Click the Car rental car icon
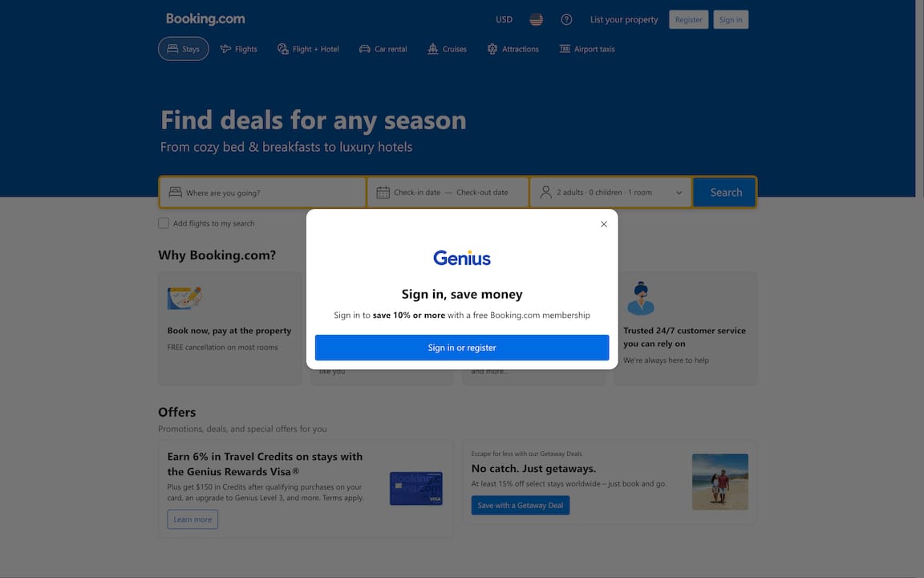 [x=363, y=49]
